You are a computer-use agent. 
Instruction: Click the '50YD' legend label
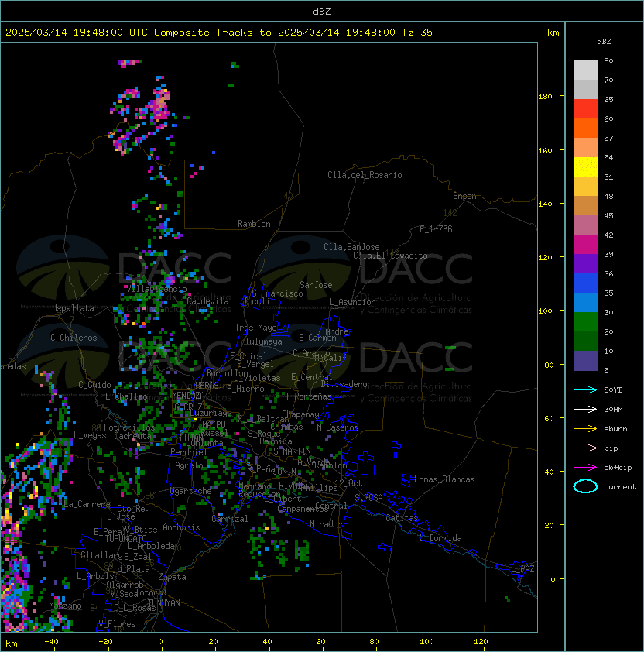coord(613,389)
